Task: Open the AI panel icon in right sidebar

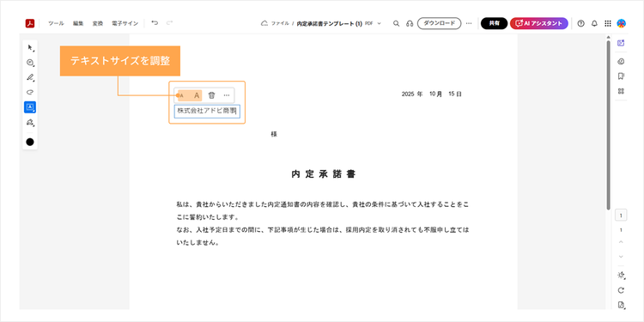Action: pos(621,43)
